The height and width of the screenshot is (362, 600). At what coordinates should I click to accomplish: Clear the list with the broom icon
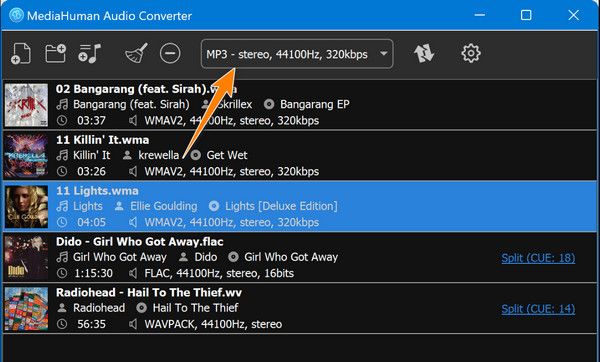tap(136, 53)
